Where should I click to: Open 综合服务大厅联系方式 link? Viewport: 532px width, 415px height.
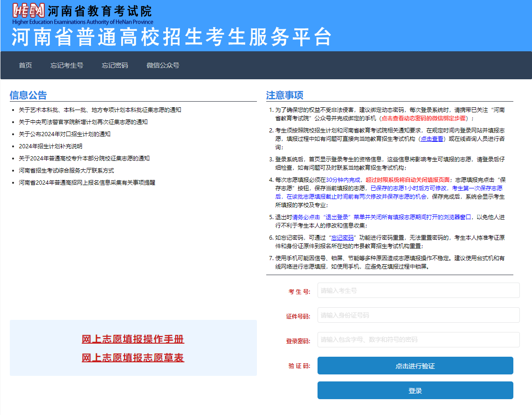point(66,171)
